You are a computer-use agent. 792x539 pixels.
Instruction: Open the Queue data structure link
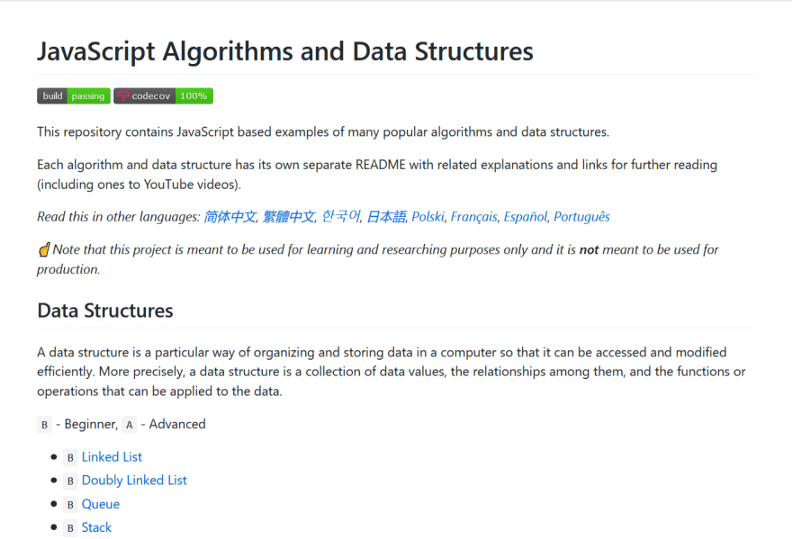point(100,504)
